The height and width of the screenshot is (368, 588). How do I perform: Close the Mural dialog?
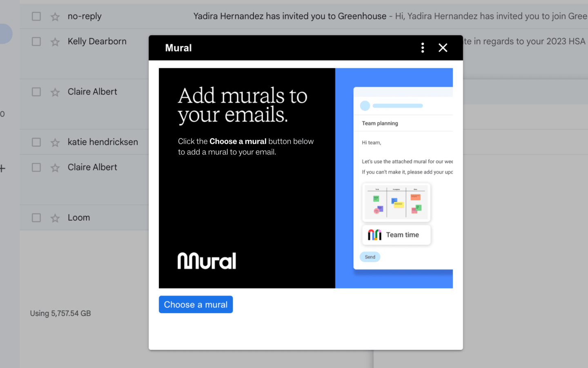pos(443,48)
